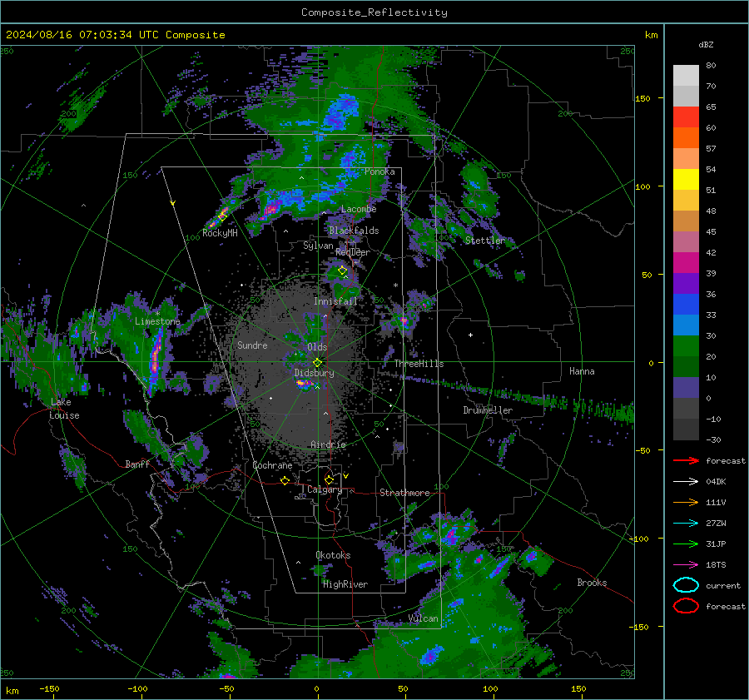
Task: Click the Strathmore label
Action: click(404, 493)
